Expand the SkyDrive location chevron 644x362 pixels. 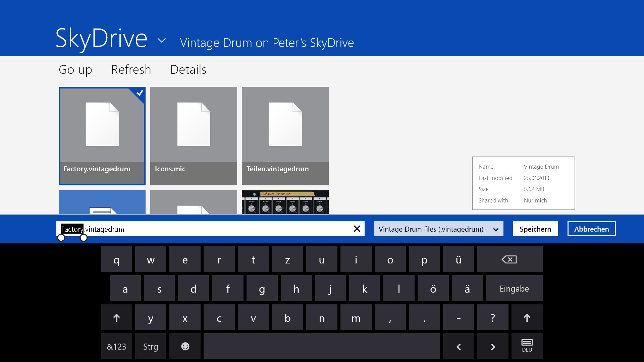[162, 41]
